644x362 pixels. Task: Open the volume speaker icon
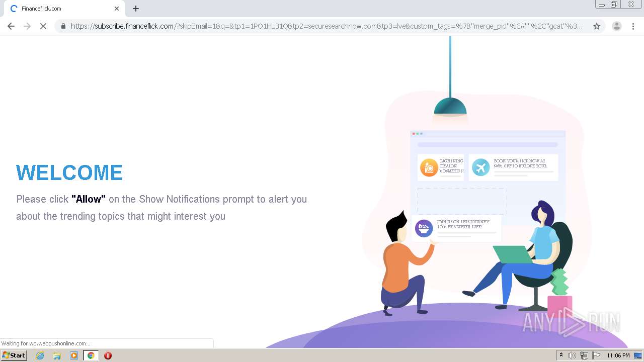click(572, 355)
